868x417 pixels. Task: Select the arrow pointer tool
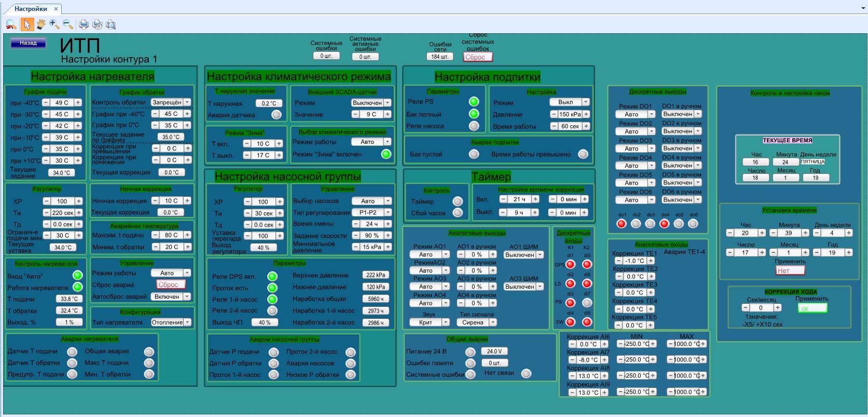27,24
